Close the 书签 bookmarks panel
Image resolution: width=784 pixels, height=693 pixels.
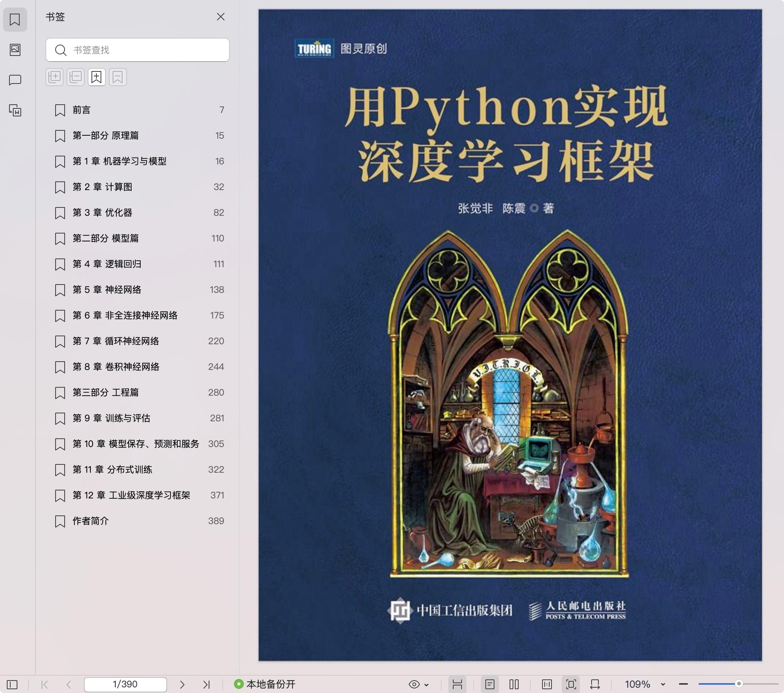(x=220, y=17)
